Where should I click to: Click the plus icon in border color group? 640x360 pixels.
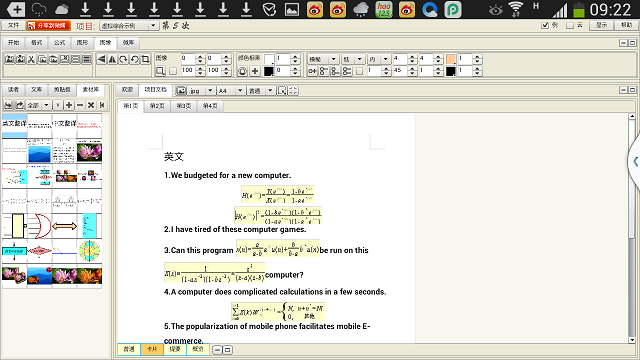pos(255,71)
